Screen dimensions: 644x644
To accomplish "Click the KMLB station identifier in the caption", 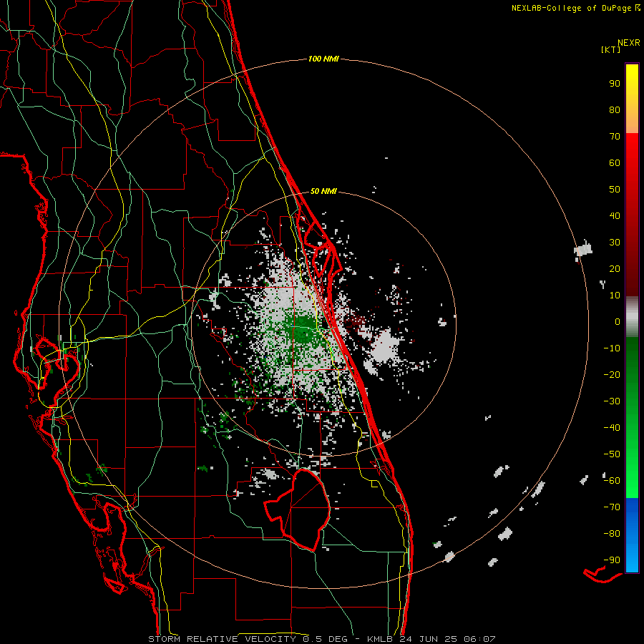I will tap(379, 639).
